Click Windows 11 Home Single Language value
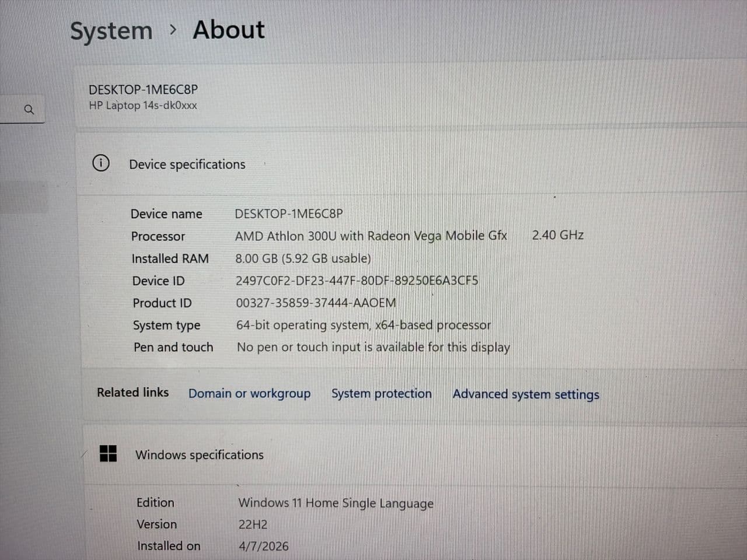Screen dimensions: 747x560 [x=336, y=503]
